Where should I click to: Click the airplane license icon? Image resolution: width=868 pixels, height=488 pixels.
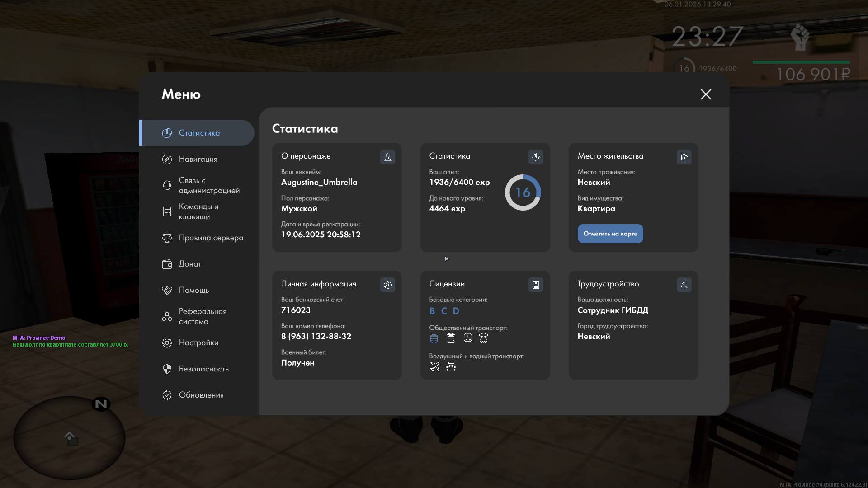point(434,367)
